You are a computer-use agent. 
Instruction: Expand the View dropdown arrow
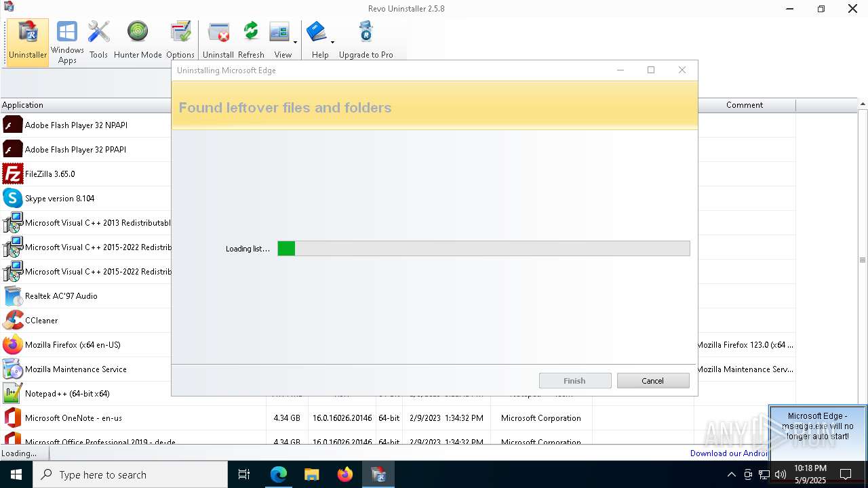coord(295,42)
